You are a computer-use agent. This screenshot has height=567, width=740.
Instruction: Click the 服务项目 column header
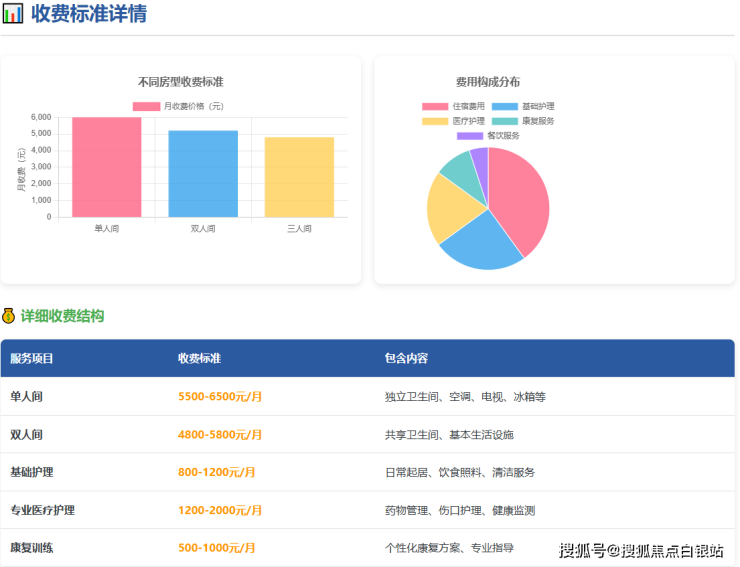[32, 358]
